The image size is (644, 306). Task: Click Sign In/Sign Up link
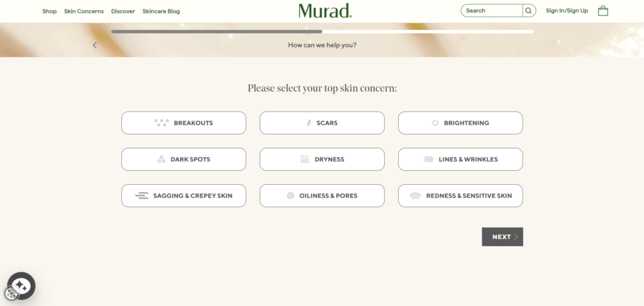[x=567, y=11]
